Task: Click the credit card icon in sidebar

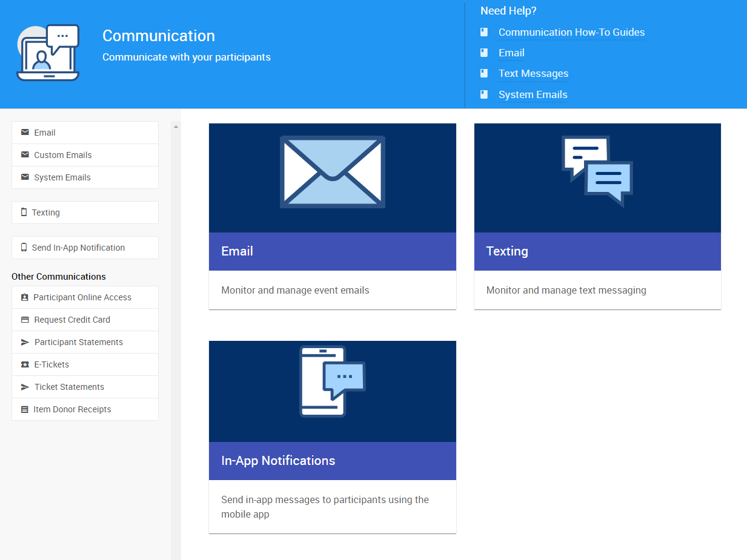Action: [x=25, y=320]
